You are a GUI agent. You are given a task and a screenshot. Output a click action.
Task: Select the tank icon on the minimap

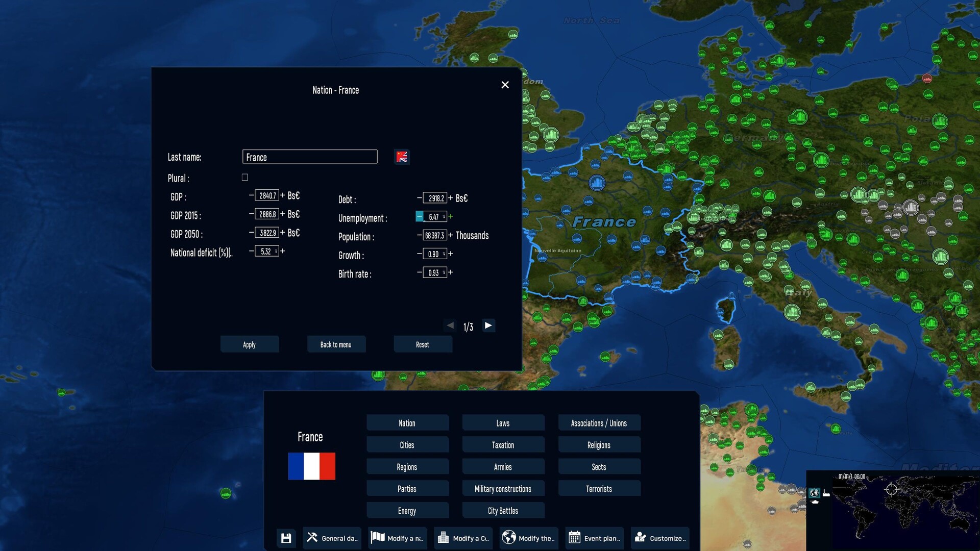[x=815, y=502]
